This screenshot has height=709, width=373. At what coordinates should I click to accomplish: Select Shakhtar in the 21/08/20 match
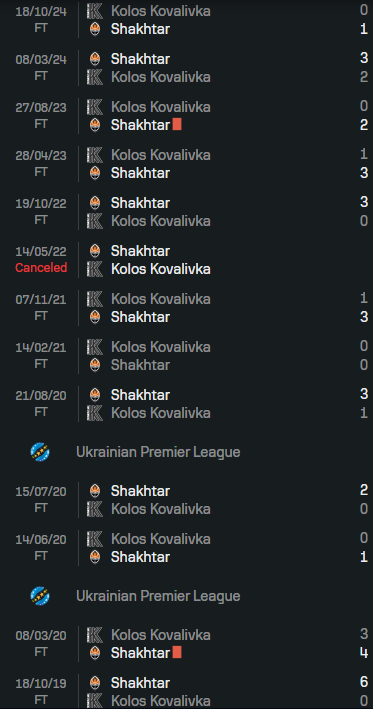(x=140, y=395)
